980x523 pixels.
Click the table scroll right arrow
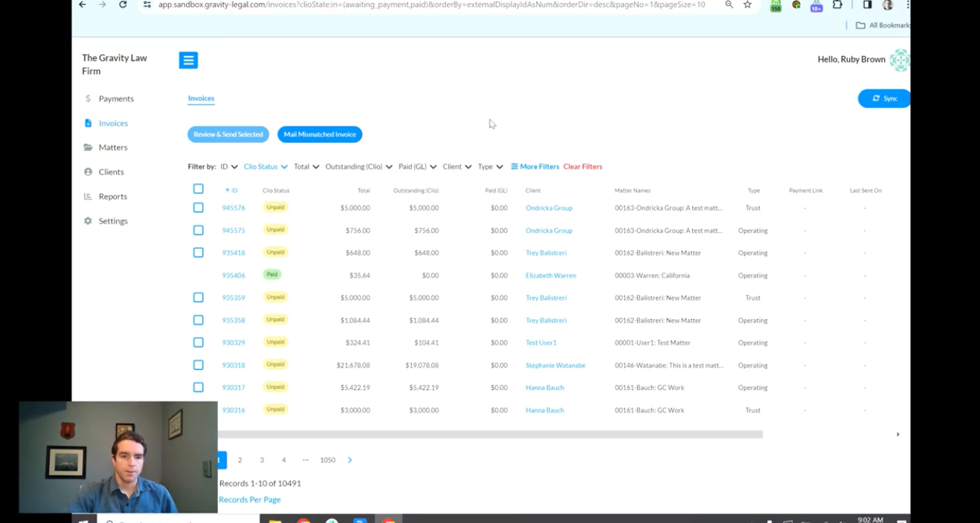pos(897,434)
